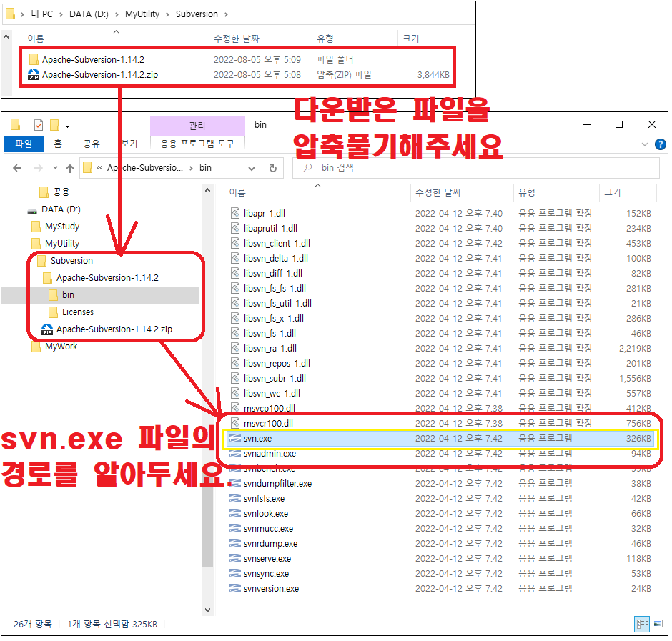Click the folder icon in the address bar

click(x=87, y=167)
